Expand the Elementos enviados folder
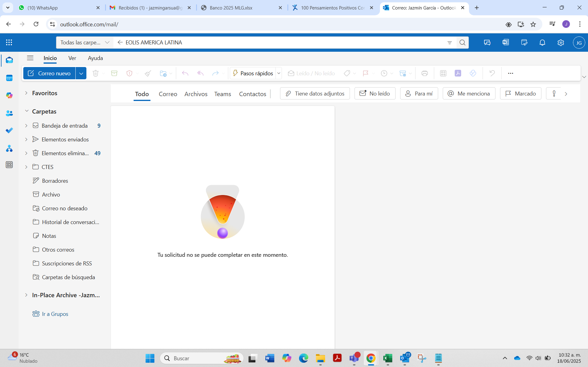Viewport: 588px width, 367px height. click(26, 139)
